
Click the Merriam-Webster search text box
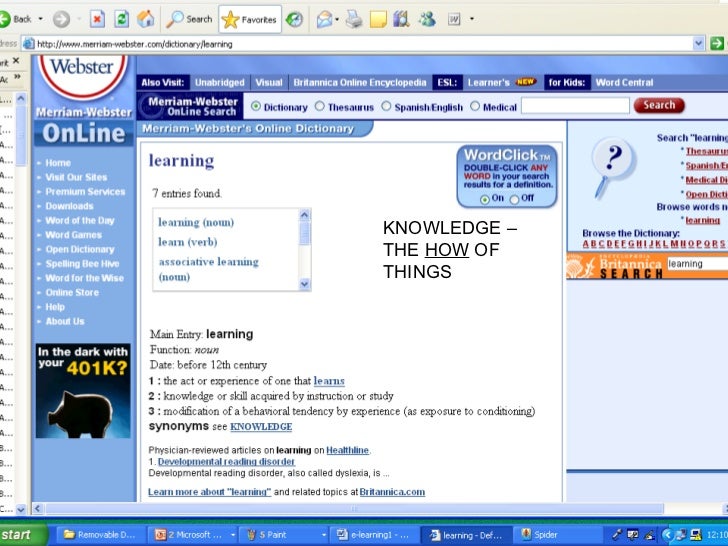pyautogui.click(x=575, y=106)
